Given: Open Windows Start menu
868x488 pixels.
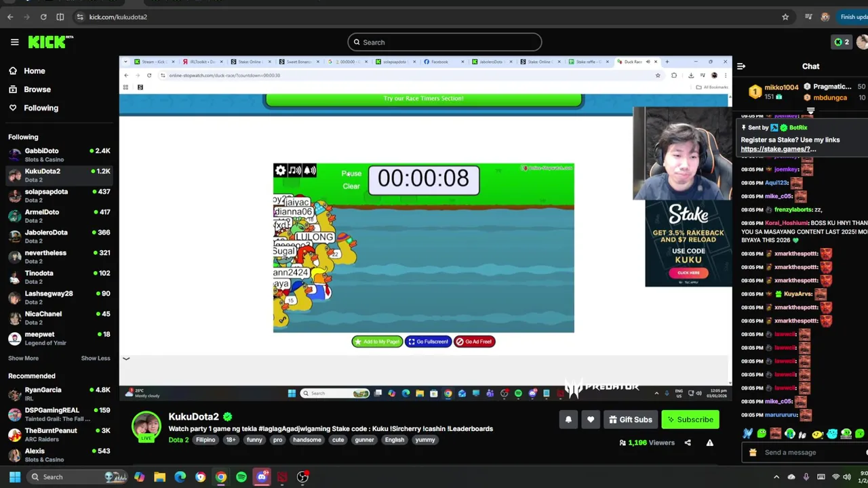Looking at the screenshot, I should tap(15, 477).
